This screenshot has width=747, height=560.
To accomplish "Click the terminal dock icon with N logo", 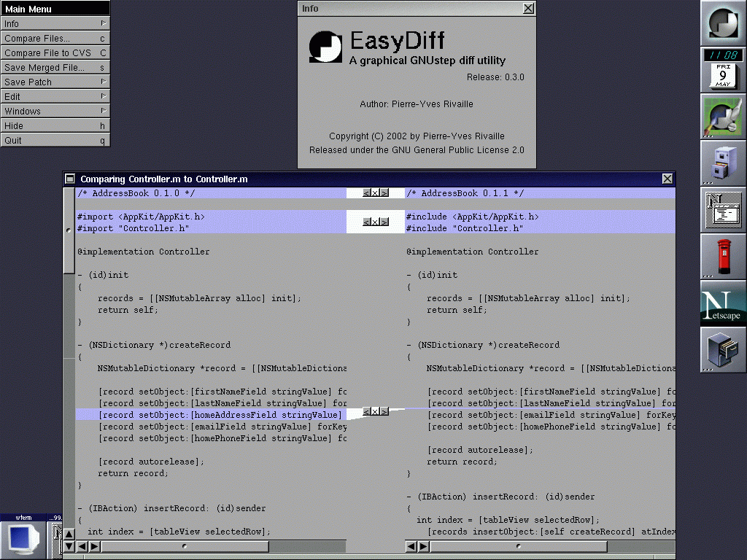I will 724,210.
